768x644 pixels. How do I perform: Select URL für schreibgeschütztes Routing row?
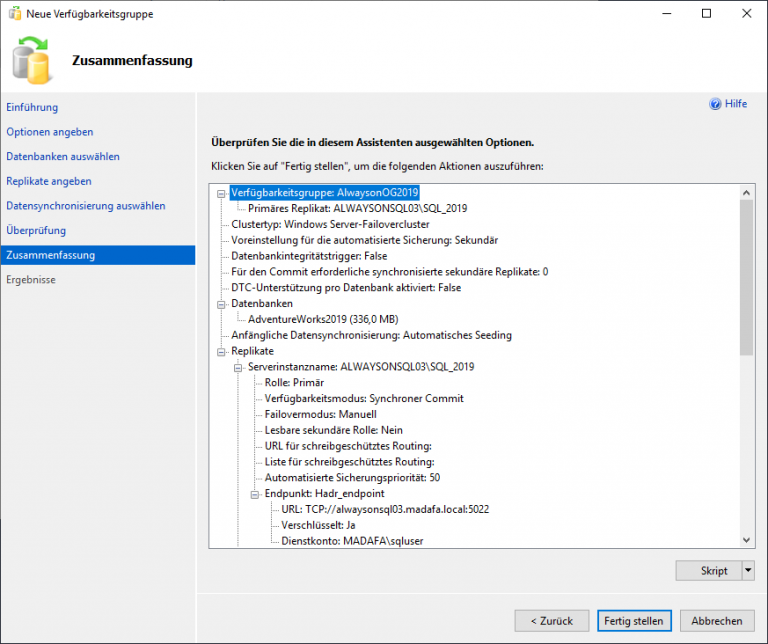pyautogui.click(x=348, y=446)
